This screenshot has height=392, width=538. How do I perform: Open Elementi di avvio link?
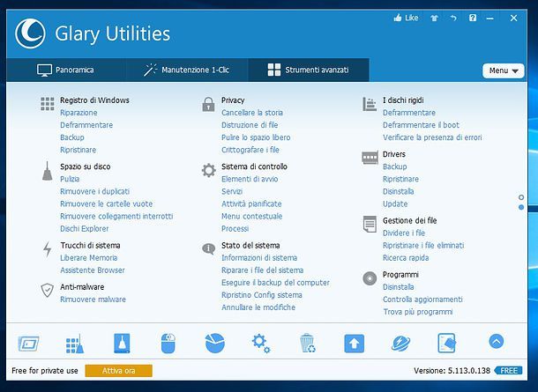click(x=250, y=179)
